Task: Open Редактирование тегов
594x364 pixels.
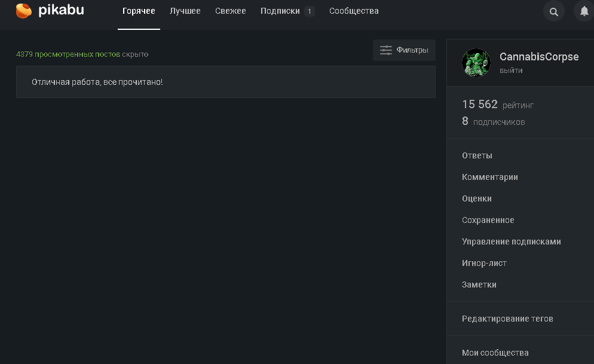Action: (507, 319)
